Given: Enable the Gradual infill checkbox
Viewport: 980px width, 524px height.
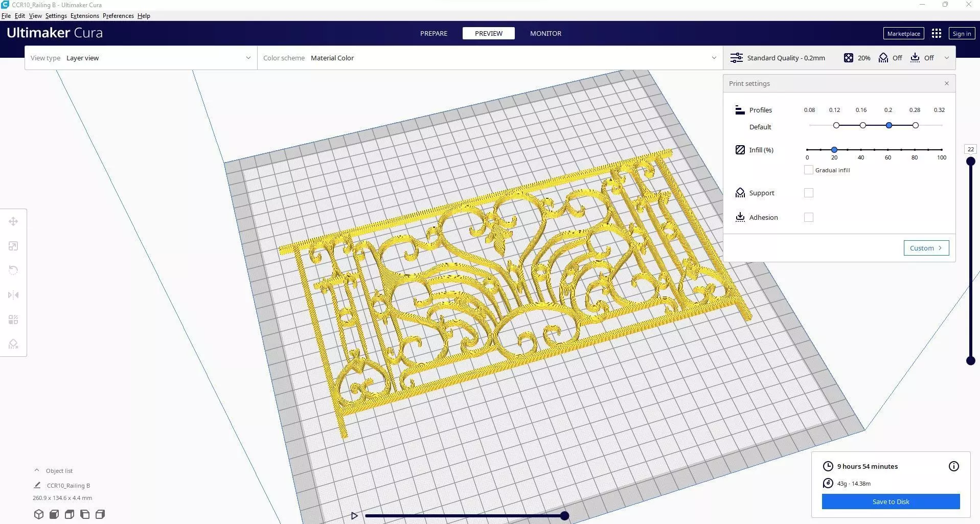Looking at the screenshot, I should (808, 170).
